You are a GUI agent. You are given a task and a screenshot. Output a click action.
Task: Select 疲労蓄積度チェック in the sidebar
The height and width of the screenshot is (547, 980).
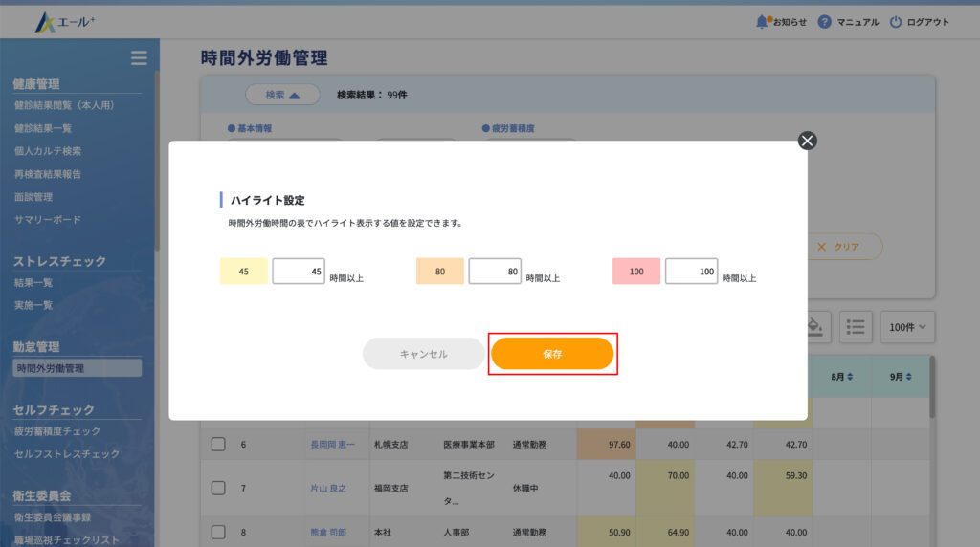coord(57,431)
